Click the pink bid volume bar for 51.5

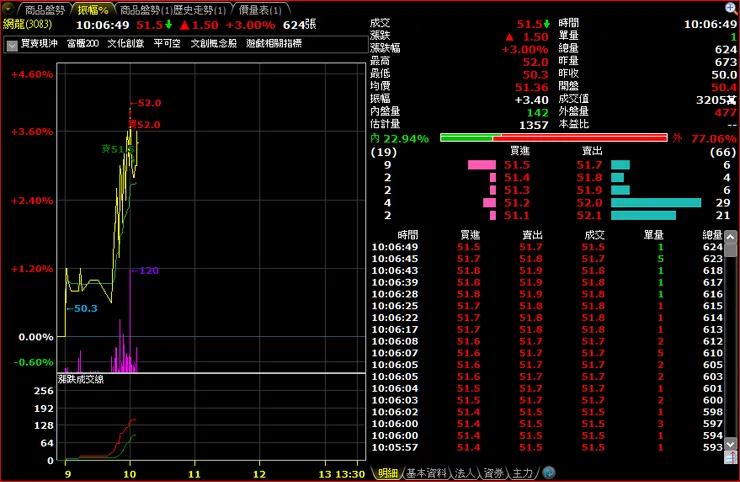(482, 165)
